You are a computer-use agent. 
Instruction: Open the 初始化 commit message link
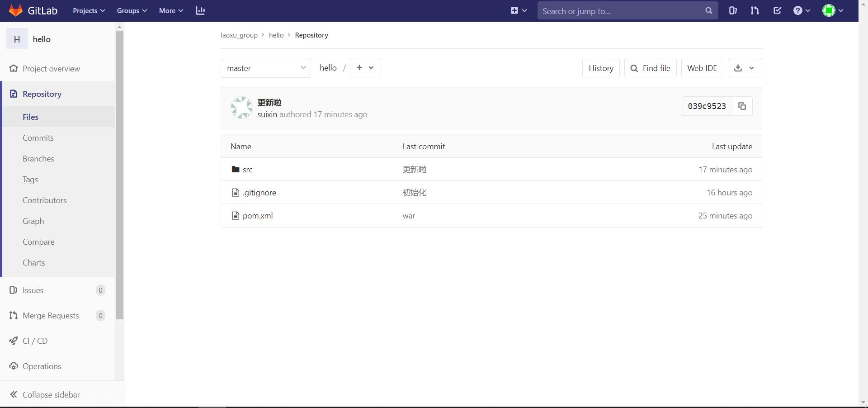point(415,193)
